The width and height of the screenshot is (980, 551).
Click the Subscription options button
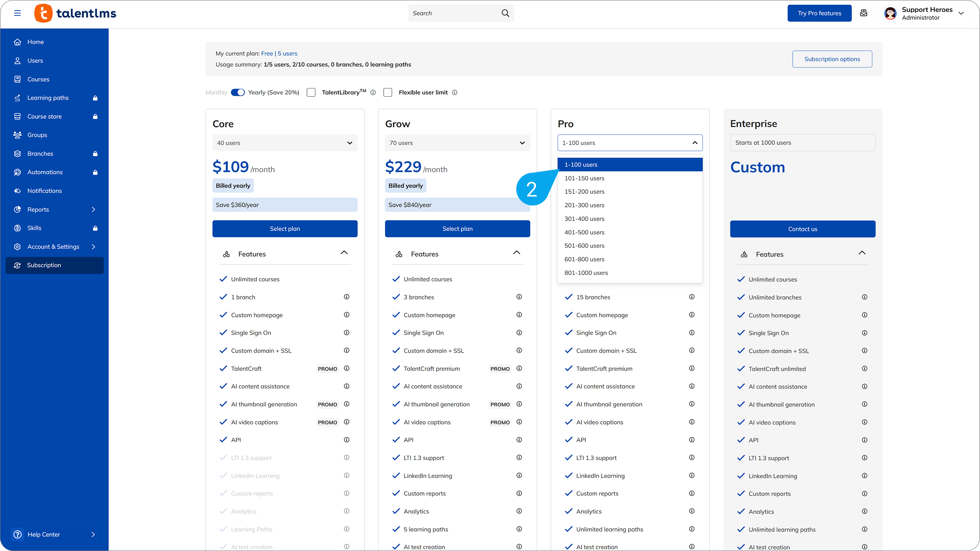pos(832,59)
